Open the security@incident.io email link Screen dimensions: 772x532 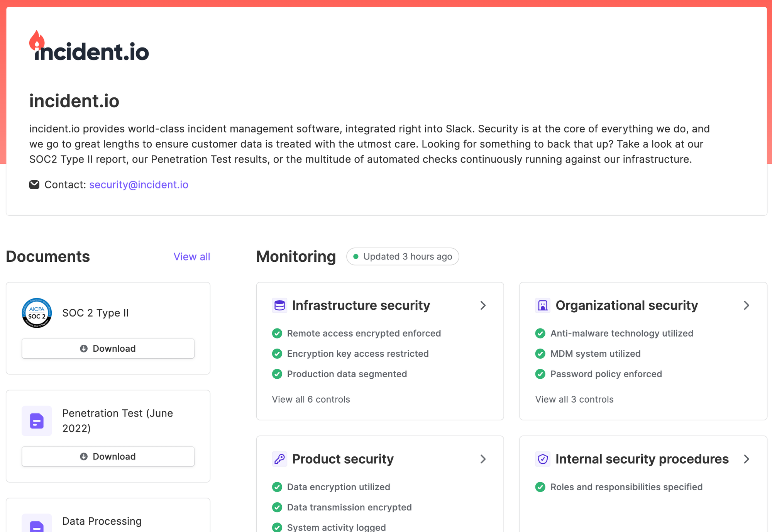coord(139,185)
